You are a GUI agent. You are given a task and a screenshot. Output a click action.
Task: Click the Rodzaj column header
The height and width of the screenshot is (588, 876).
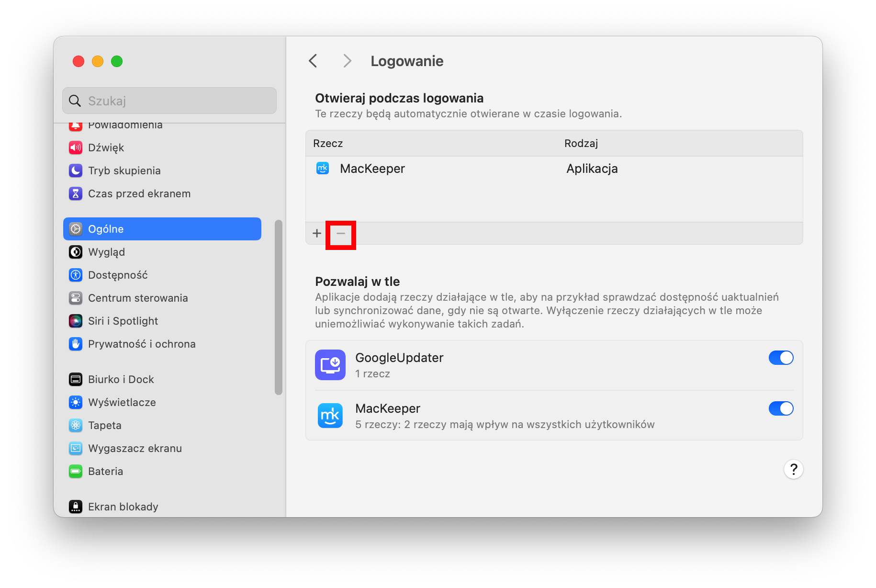pos(581,143)
